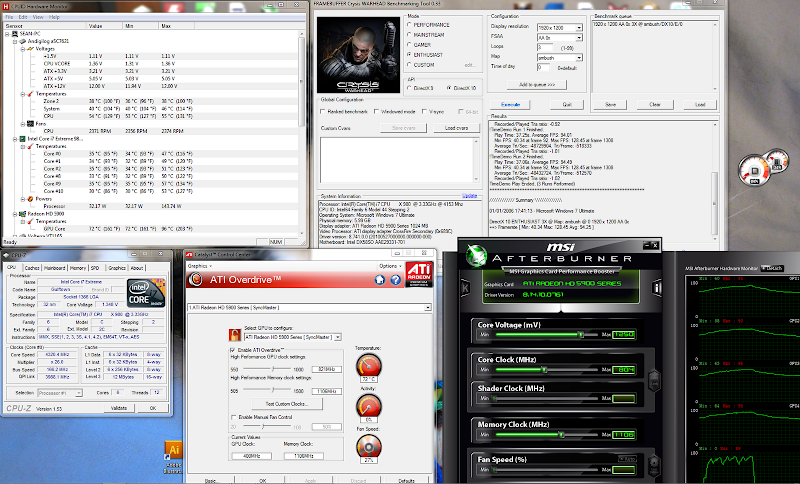
Task: Click Update link in System Information
Action: 469,196
